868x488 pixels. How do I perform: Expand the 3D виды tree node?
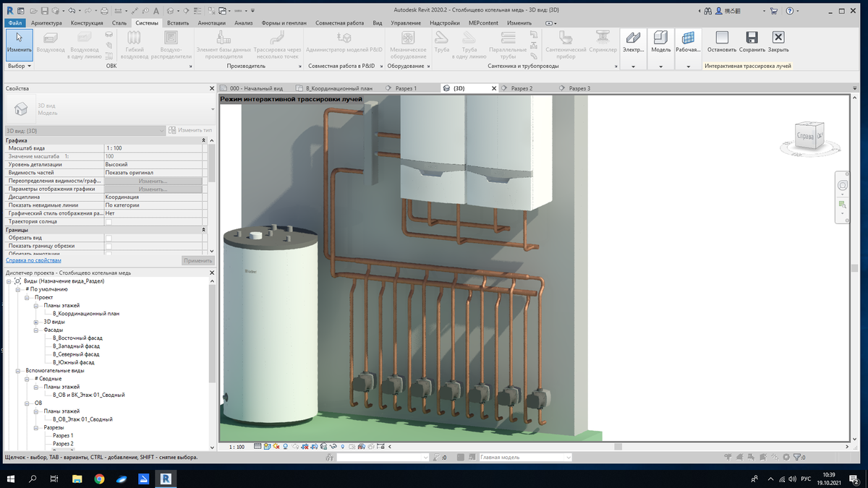(36, 322)
